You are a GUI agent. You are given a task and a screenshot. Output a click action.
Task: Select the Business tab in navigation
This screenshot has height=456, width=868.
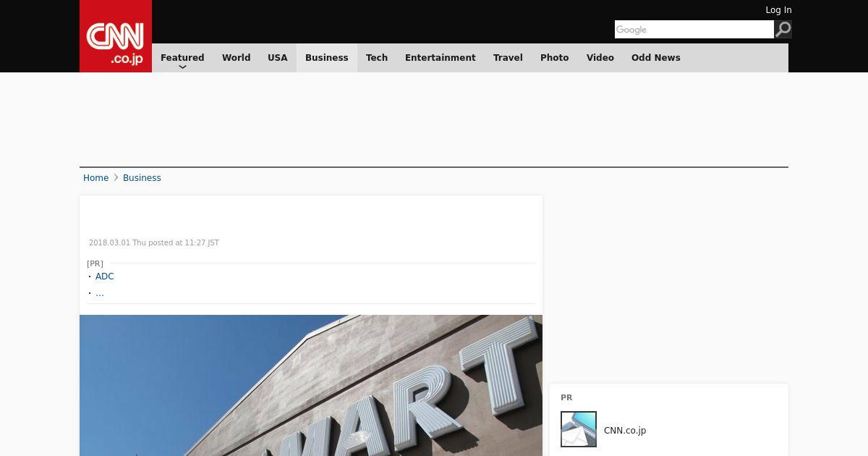(x=327, y=58)
